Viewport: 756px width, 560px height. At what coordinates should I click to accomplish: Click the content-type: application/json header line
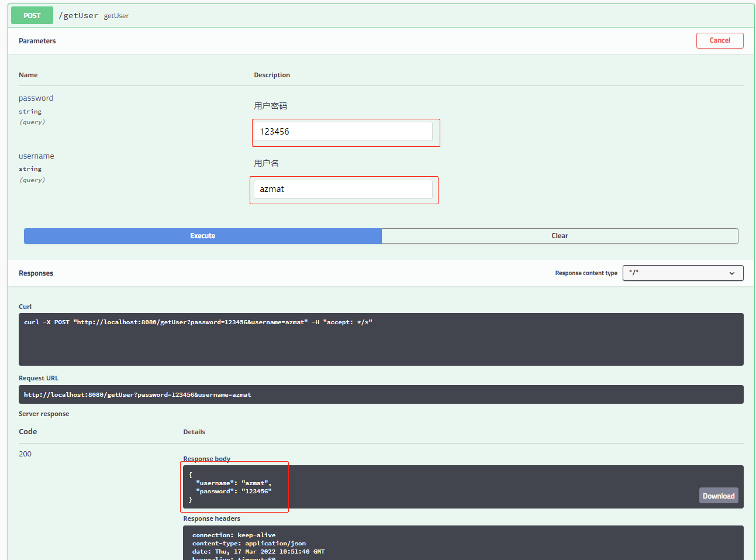click(x=249, y=544)
